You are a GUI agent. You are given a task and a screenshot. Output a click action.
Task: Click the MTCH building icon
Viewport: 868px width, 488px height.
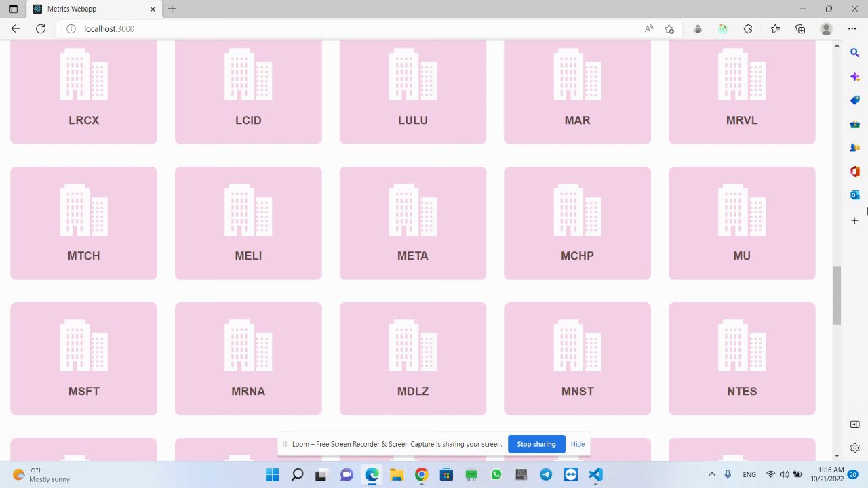83,209
